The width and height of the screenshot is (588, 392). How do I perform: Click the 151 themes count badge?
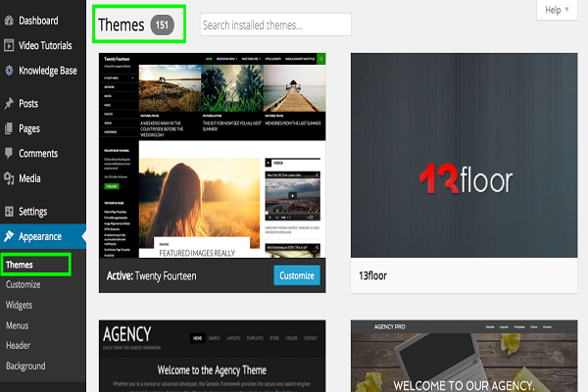(162, 24)
